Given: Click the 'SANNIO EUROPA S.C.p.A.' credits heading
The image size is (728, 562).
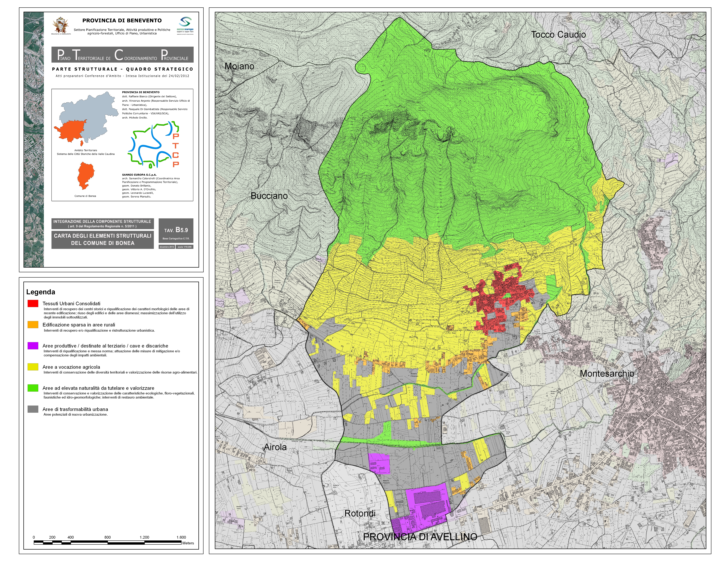Looking at the screenshot, I should pyautogui.click(x=139, y=175).
